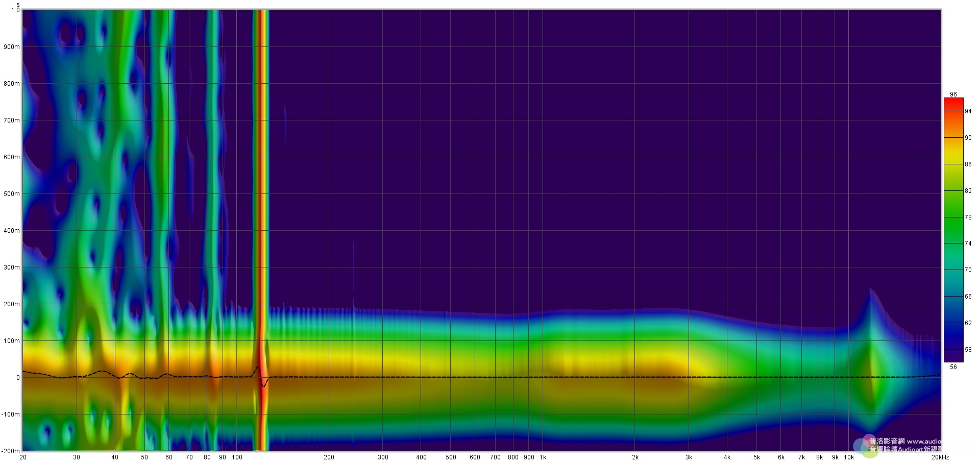This screenshot has height=464, width=980.
Task: Click the 800m time axis label
Action: pos(12,84)
